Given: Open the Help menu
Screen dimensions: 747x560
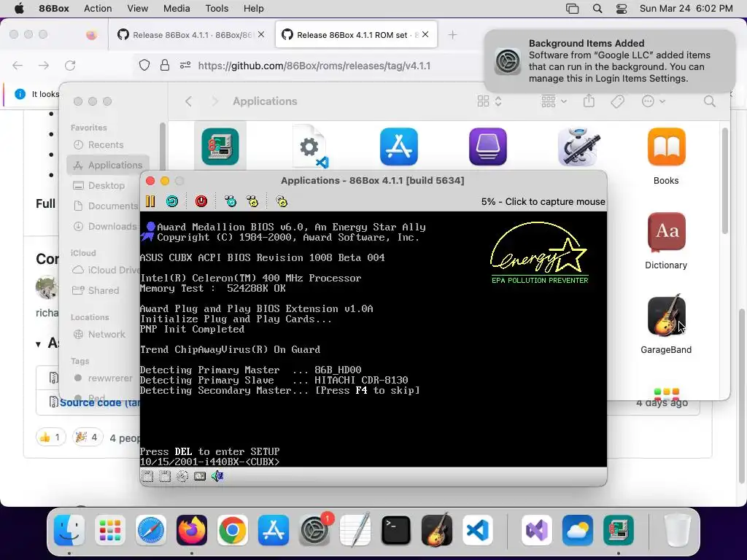Looking at the screenshot, I should (x=253, y=9).
